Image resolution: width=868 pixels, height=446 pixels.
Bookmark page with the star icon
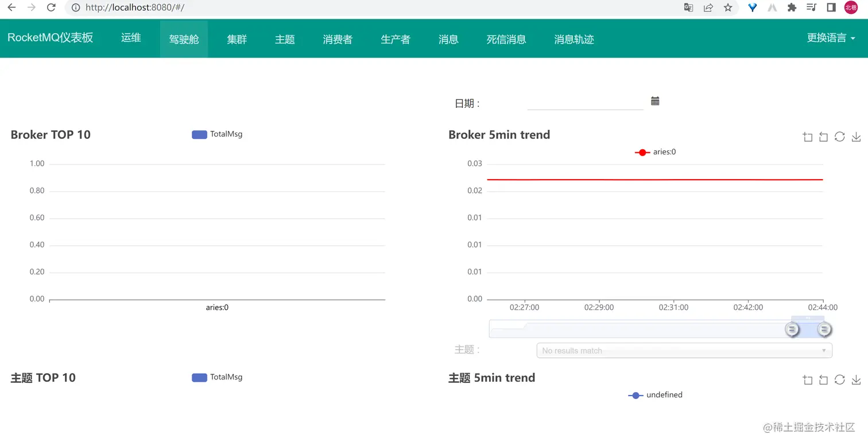728,7
